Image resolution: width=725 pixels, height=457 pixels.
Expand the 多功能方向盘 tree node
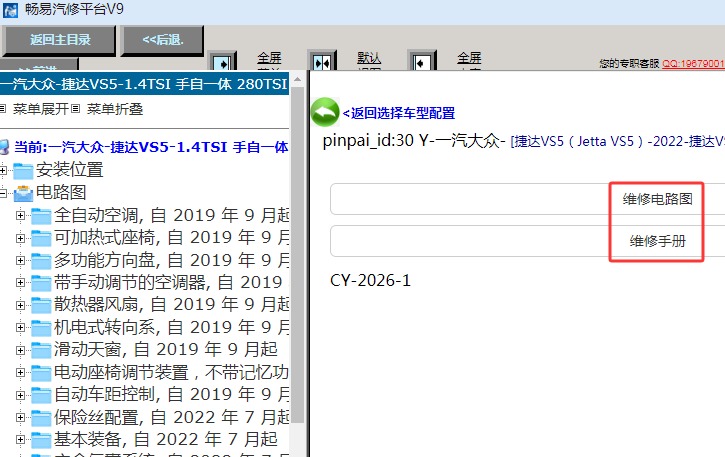(20, 260)
